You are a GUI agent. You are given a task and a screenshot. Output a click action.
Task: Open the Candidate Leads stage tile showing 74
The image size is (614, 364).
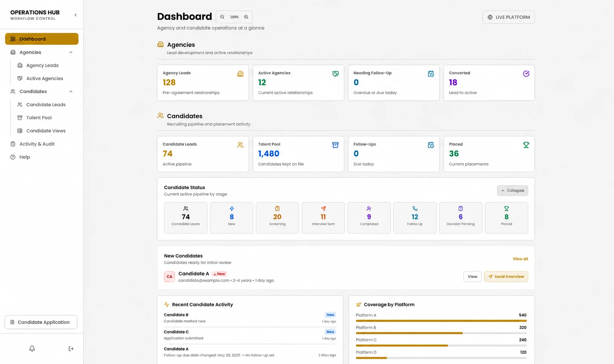click(x=186, y=218)
